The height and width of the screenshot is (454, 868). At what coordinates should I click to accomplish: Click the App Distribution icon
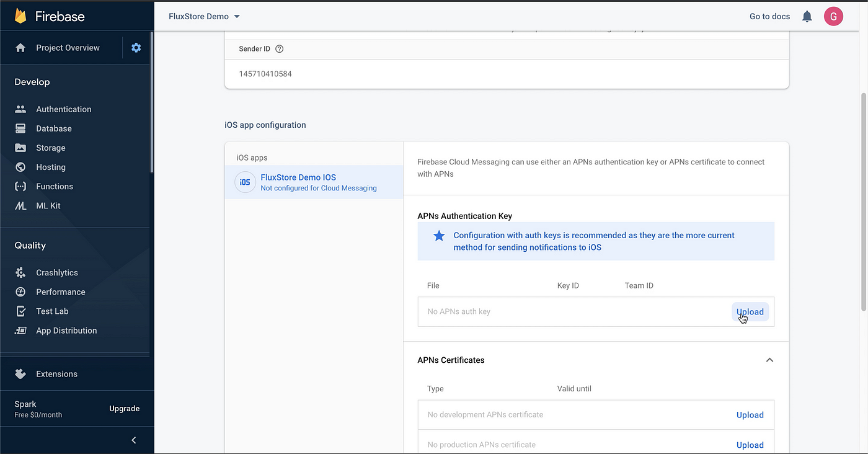pos(20,331)
